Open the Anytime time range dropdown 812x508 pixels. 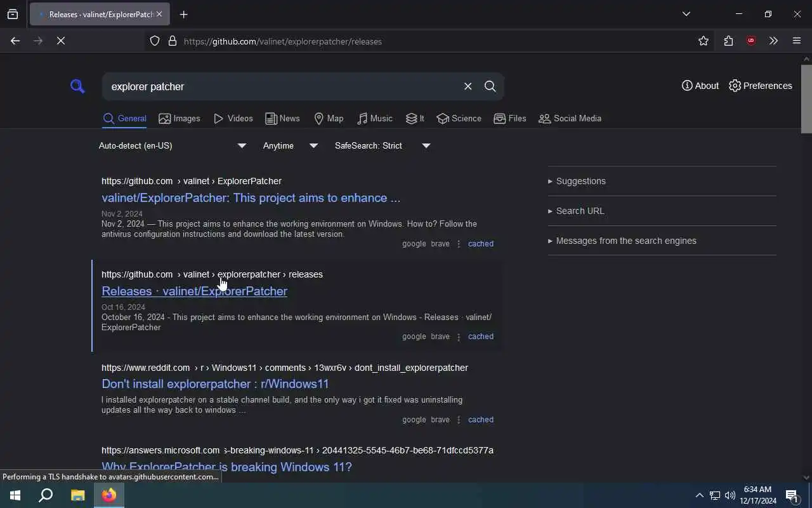(x=291, y=146)
